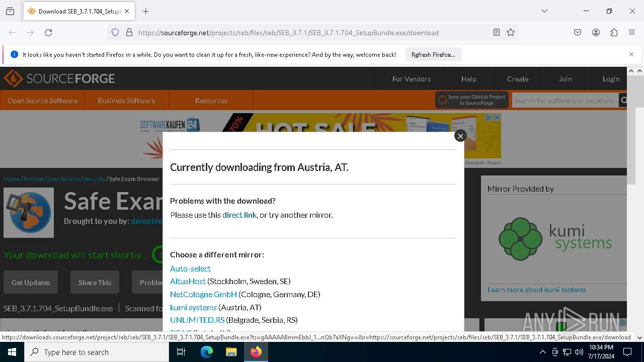This screenshot has width=644, height=362.
Task: Close the Download SEB tab
Action: [x=127, y=11]
